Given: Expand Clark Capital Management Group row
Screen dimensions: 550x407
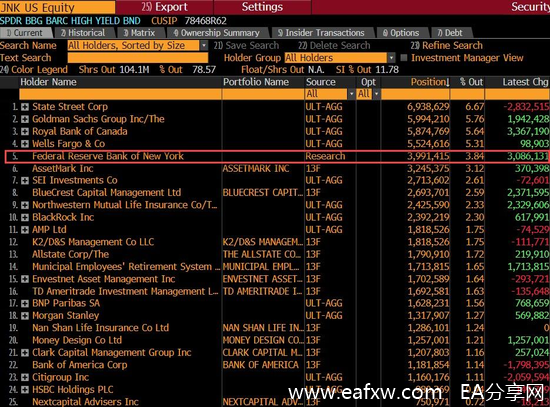Looking at the screenshot, I should [x=25, y=353].
